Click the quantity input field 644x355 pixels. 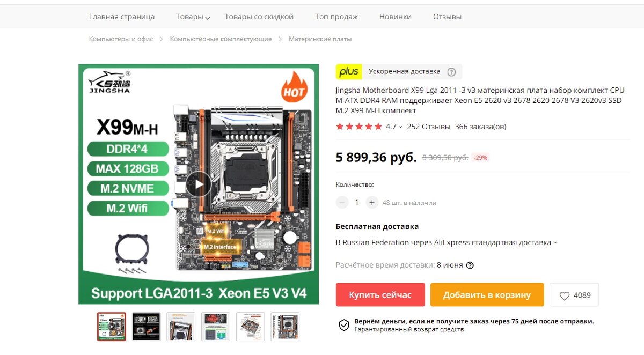tap(357, 203)
